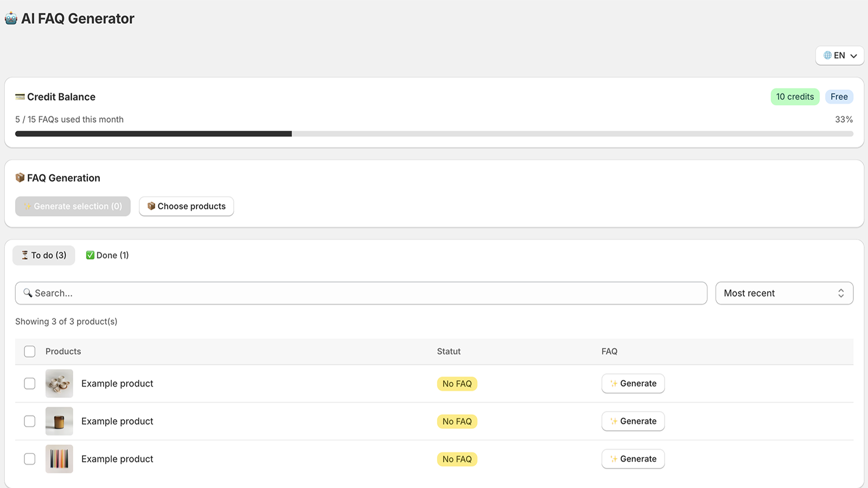868x488 pixels.
Task: Check the first Example product checkbox
Action: [30, 383]
